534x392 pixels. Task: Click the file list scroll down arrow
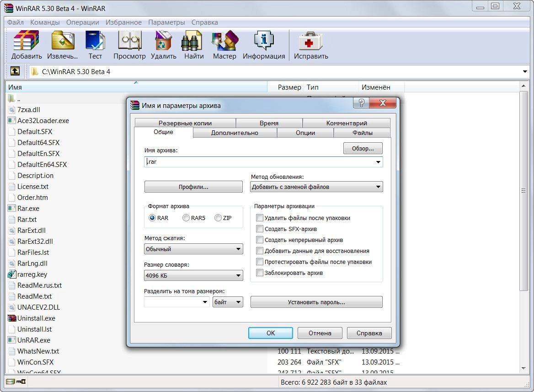pyautogui.click(x=524, y=368)
